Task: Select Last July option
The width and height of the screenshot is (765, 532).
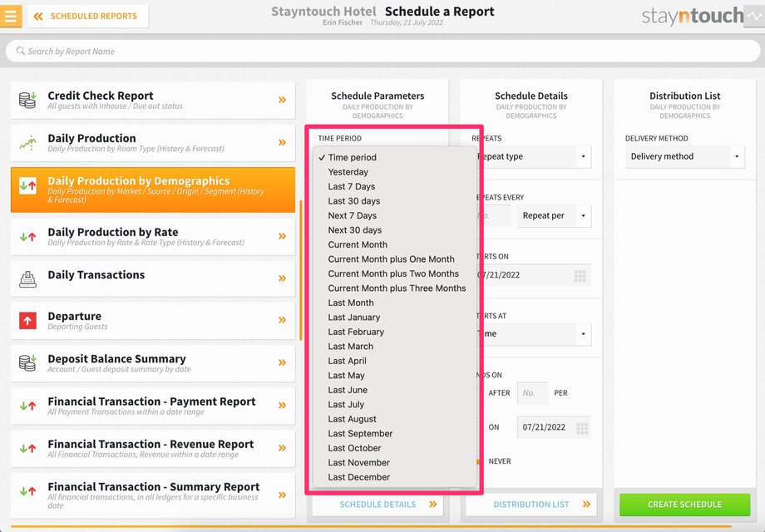Action: (394, 405)
